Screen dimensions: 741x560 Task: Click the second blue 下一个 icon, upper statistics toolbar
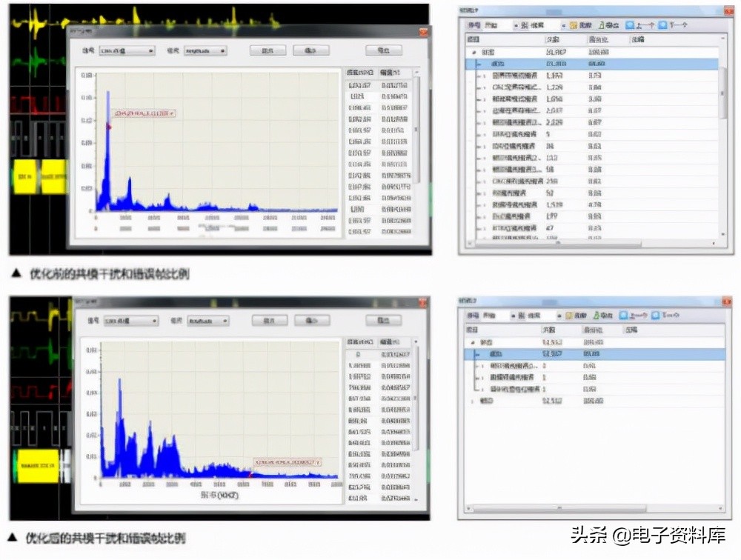662,24
